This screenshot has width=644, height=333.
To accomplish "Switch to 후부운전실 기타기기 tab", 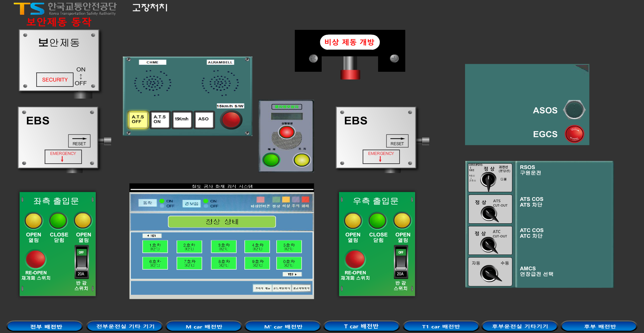I will [x=520, y=326].
